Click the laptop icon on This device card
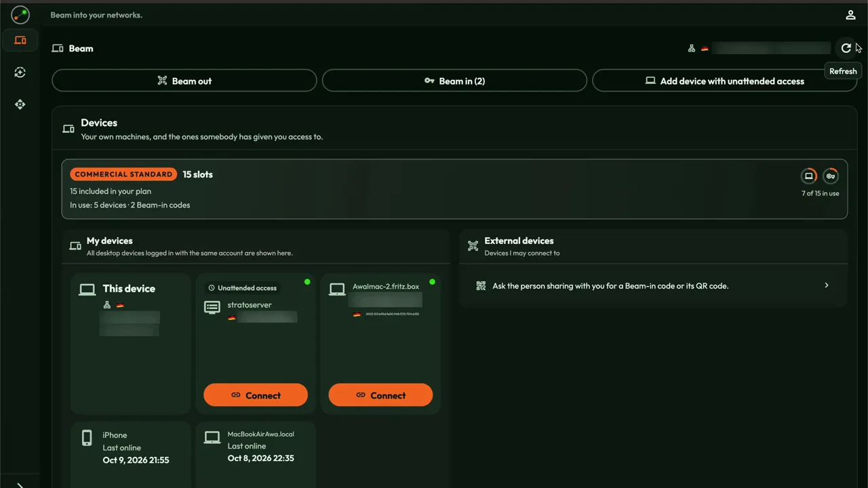 pyautogui.click(x=87, y=289)
